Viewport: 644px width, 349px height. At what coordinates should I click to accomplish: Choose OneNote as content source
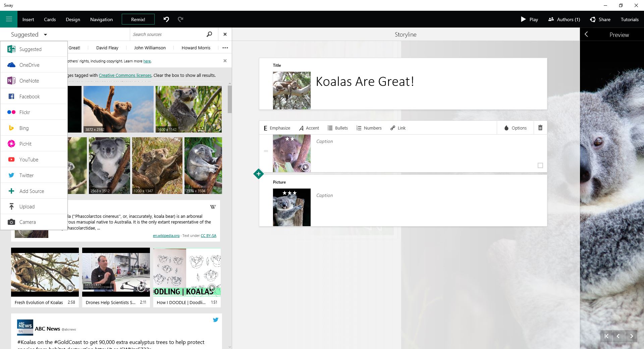[34, 81]
